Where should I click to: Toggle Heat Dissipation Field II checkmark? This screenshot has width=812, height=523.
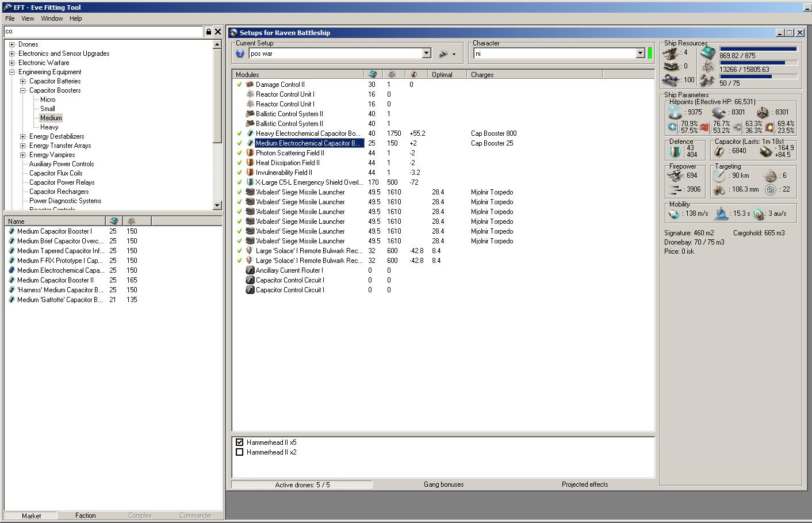click(239, 163)
